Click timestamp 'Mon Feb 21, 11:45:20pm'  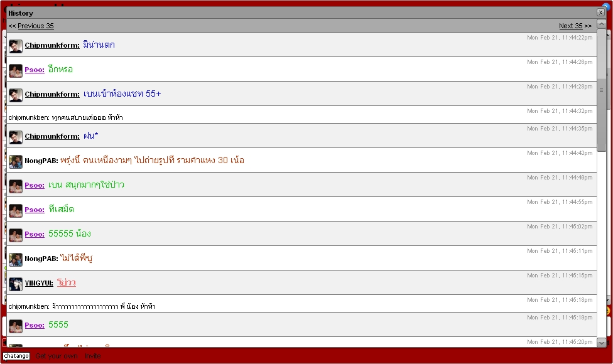(560, 342)
